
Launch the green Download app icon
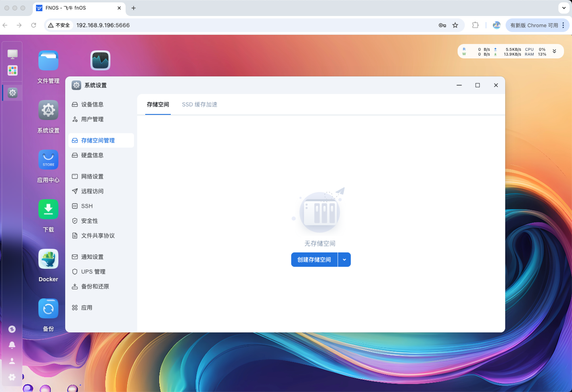coord(48,209)
